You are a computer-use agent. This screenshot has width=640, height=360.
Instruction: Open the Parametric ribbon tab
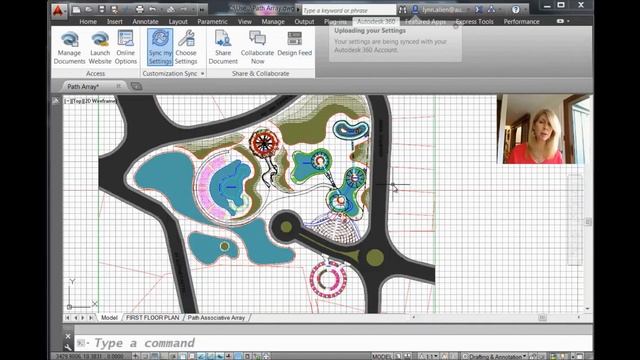[212, 22]
